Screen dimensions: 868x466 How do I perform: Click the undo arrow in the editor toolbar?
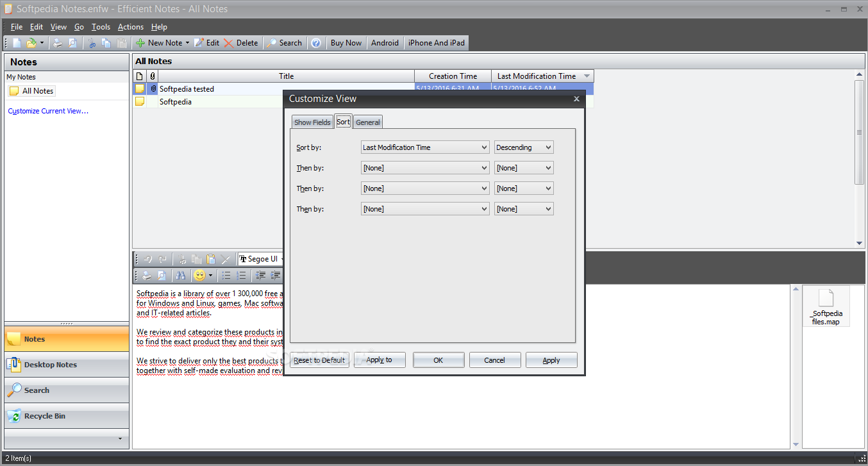[x=147, y=259]
